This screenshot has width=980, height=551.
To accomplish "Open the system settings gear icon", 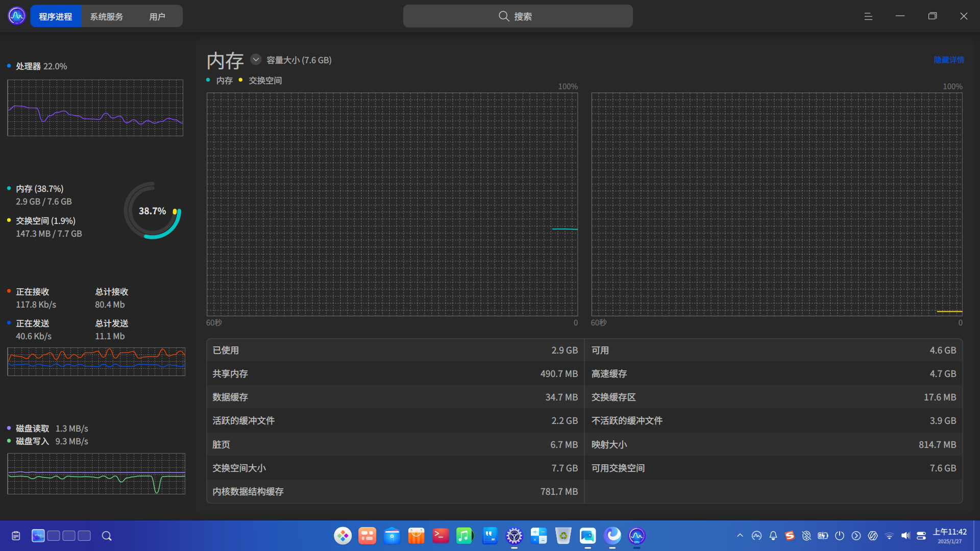I will (514, 536).
